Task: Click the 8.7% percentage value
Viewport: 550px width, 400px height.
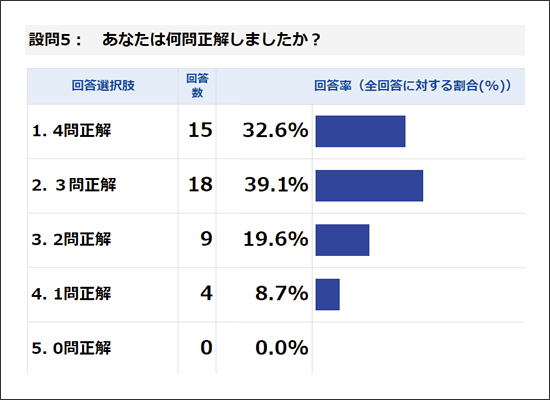Action: coord(282,293)
